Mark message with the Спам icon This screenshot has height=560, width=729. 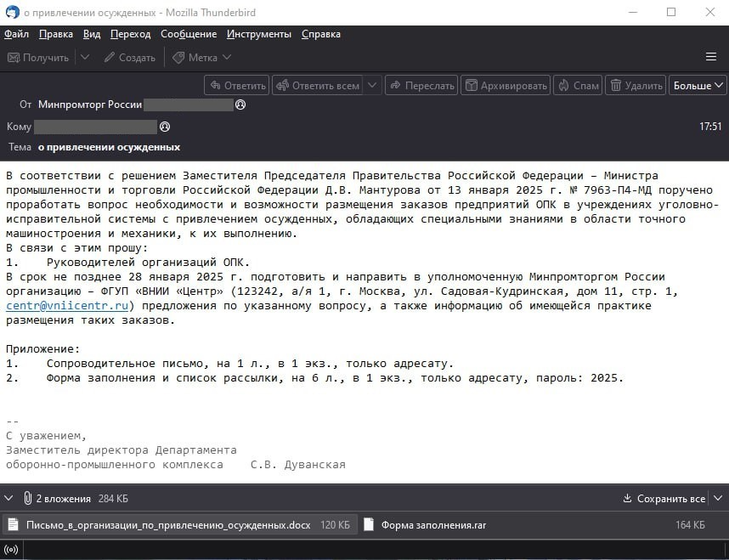click(x=565, y=85)
